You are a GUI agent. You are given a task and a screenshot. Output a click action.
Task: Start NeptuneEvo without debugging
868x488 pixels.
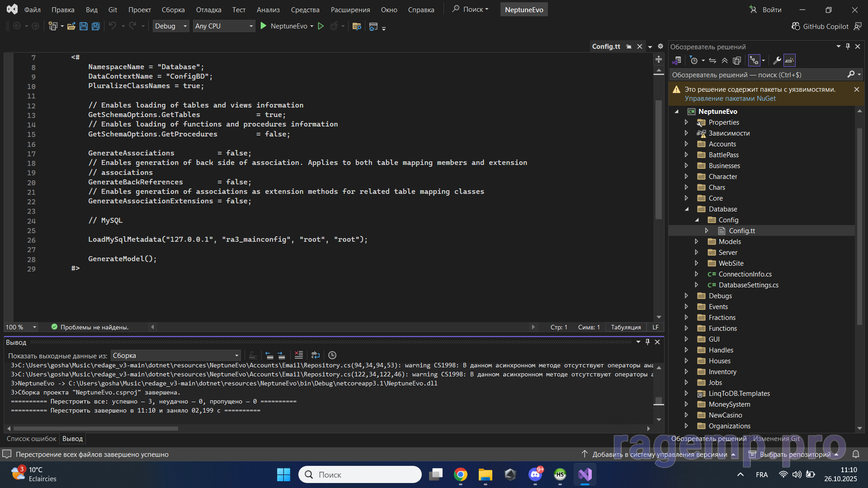click(321, 26)
